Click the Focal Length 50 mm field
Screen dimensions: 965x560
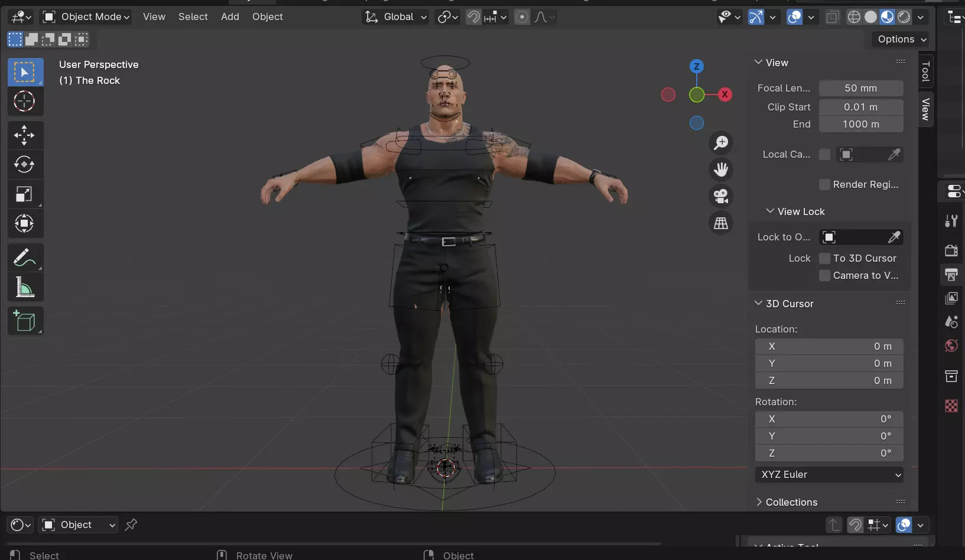click(x=861, y=88)
